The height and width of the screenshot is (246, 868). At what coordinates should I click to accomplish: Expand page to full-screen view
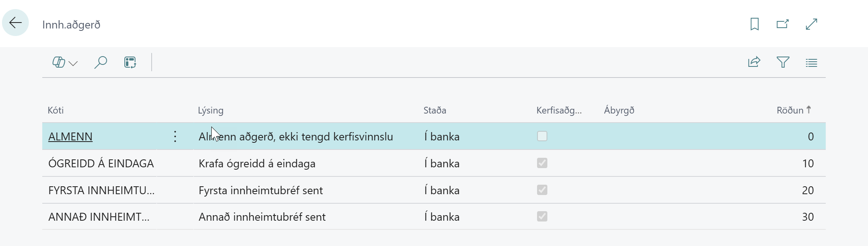[811, 24]
